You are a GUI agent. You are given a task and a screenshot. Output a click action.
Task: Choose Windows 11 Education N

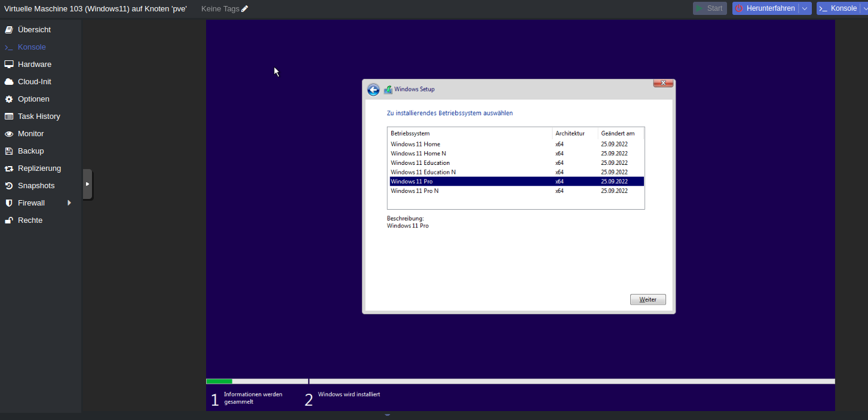coord(517,172)
